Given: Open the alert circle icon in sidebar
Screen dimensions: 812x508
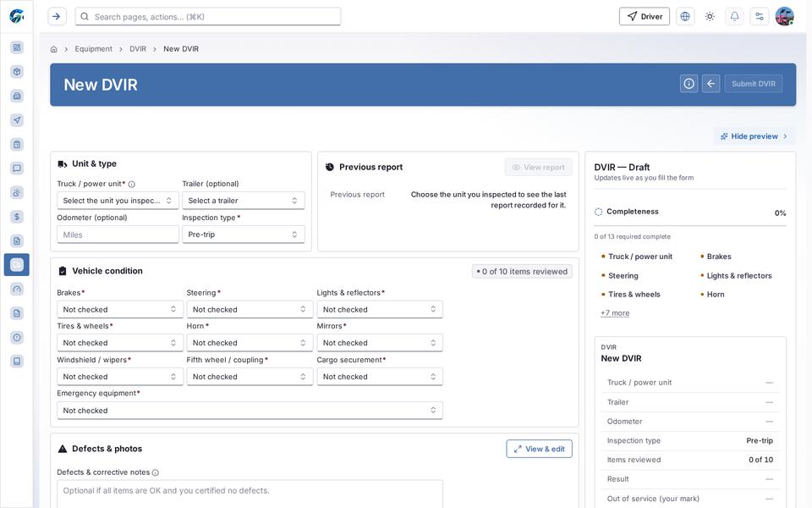Looking at the screenshot, I should coord(17,338).
